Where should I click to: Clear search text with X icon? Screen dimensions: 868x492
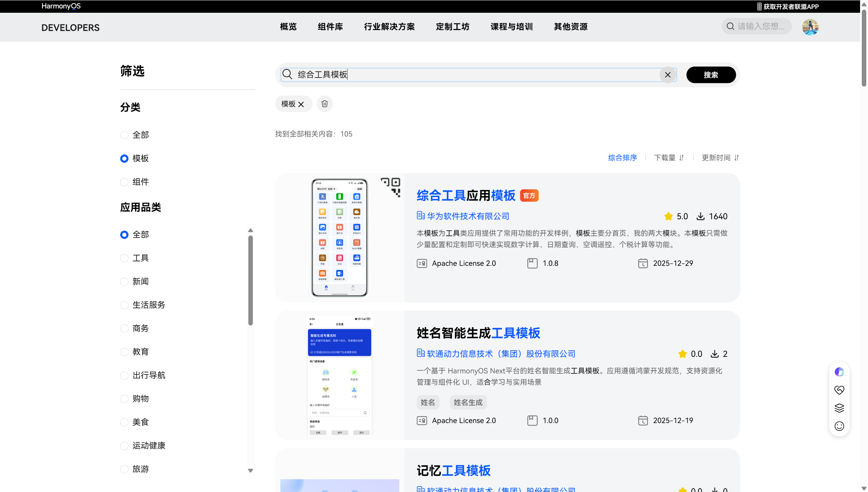667,75
